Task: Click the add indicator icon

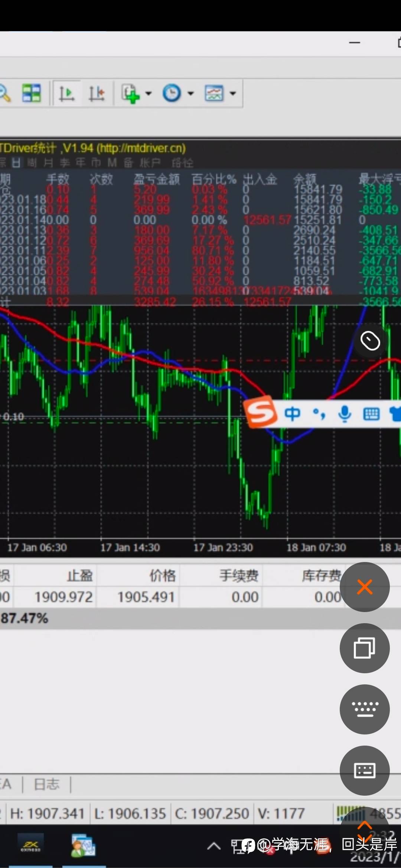Action: tap(131, 93)
